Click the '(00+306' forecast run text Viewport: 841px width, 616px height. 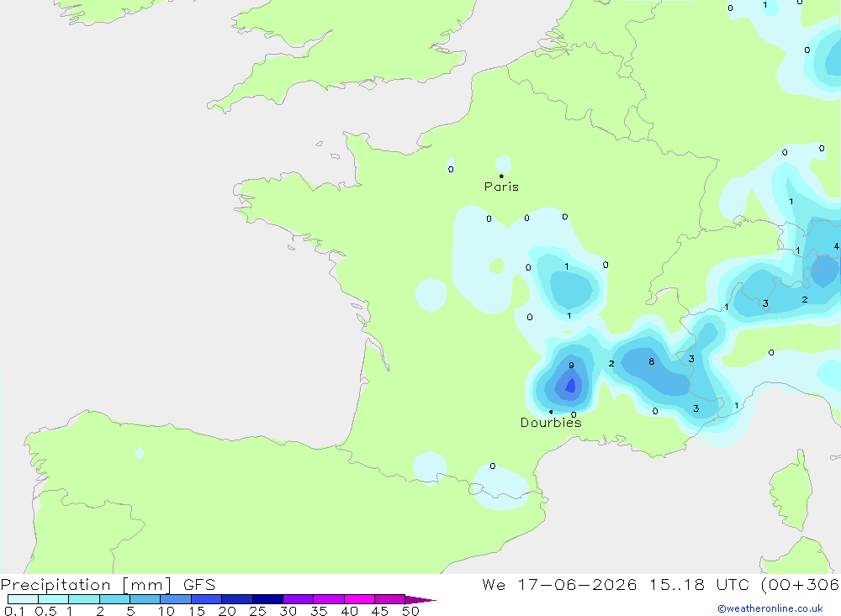(800, 585)
